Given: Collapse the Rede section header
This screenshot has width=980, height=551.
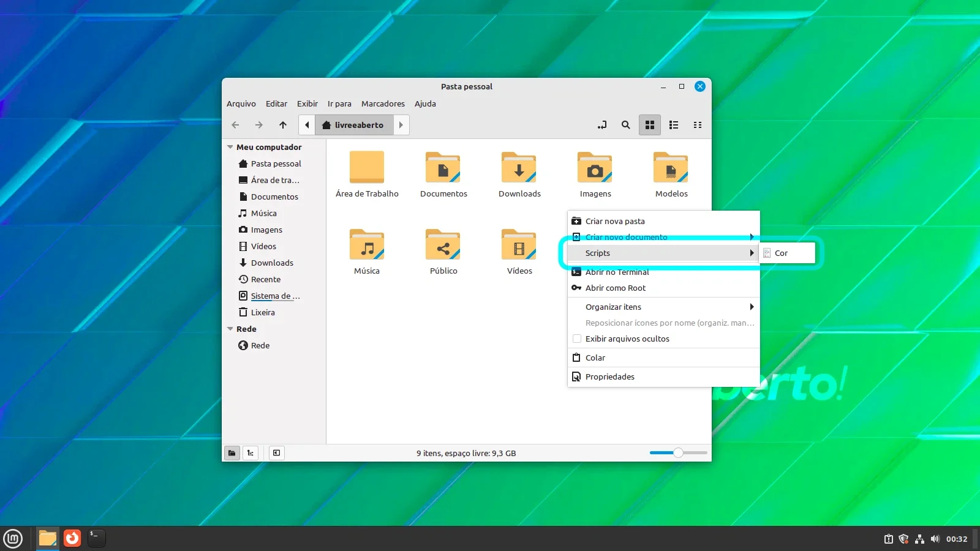Looking at the screenshot, I should [230, 329].
